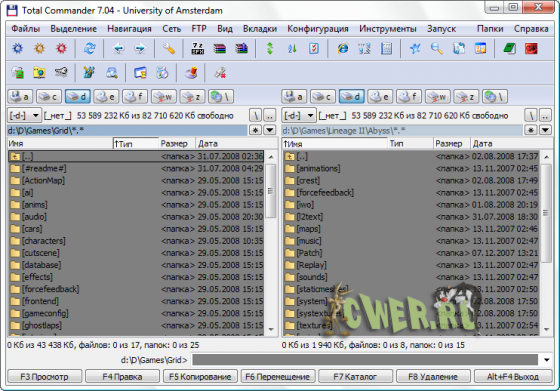Open the Навигация menu
The image size is (560, 391).
click(129, 29)
